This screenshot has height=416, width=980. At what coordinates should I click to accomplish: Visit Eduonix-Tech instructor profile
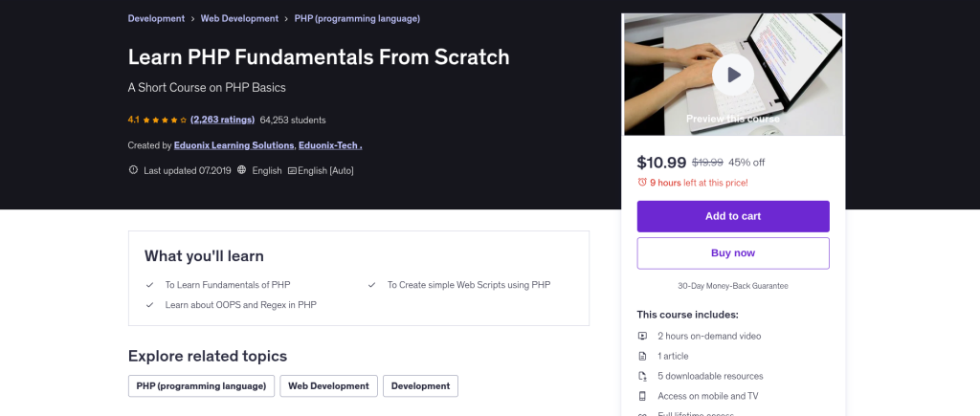pyautogui.click(x=329, y=145)
